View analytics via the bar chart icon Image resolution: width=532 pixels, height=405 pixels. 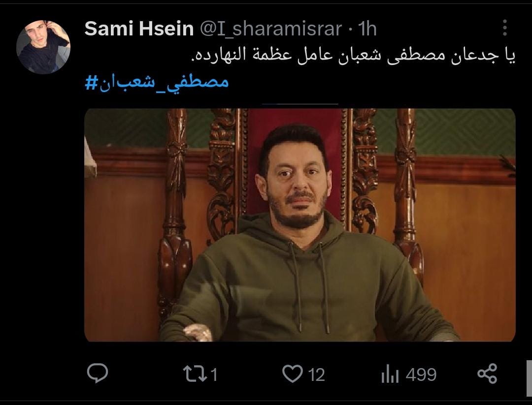[x=390, y=374]
